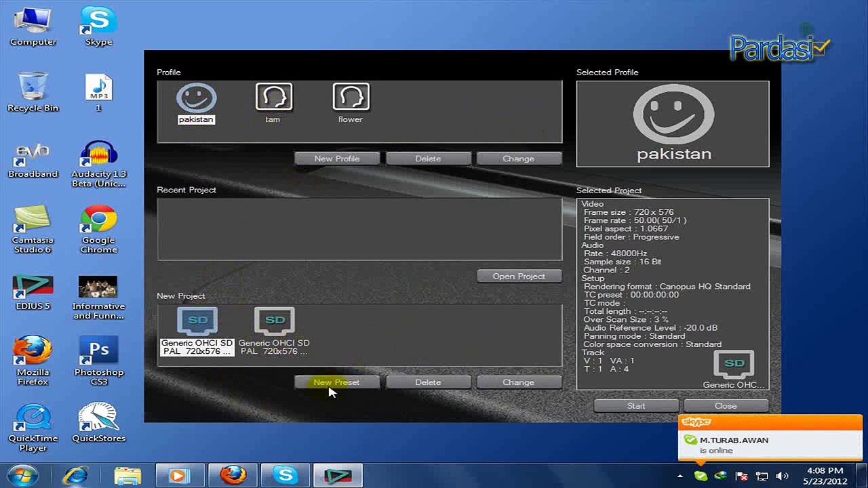Click the New Profile button
The image size is (868, 488).
click(x=337, y=159)
